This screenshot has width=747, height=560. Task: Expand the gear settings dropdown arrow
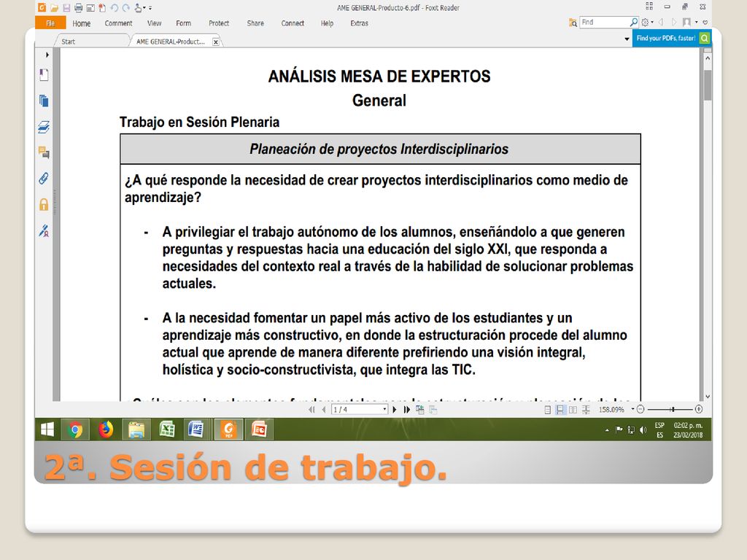point(652,22)
